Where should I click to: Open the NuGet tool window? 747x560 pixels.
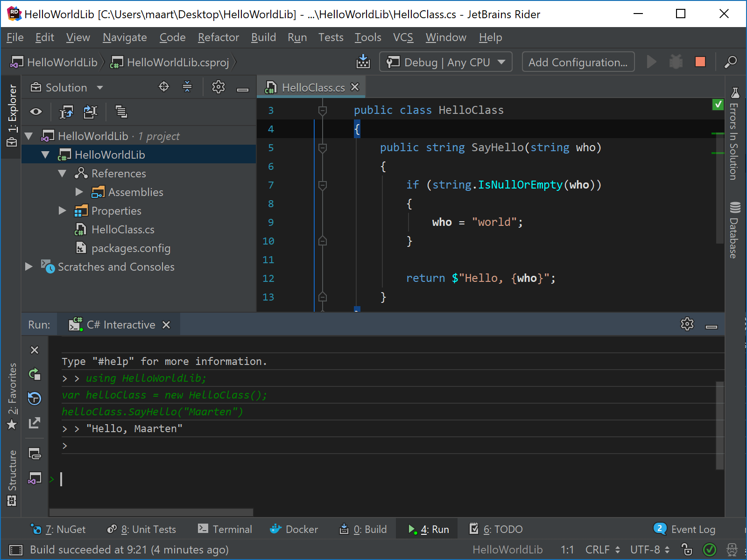pos(58,529)
